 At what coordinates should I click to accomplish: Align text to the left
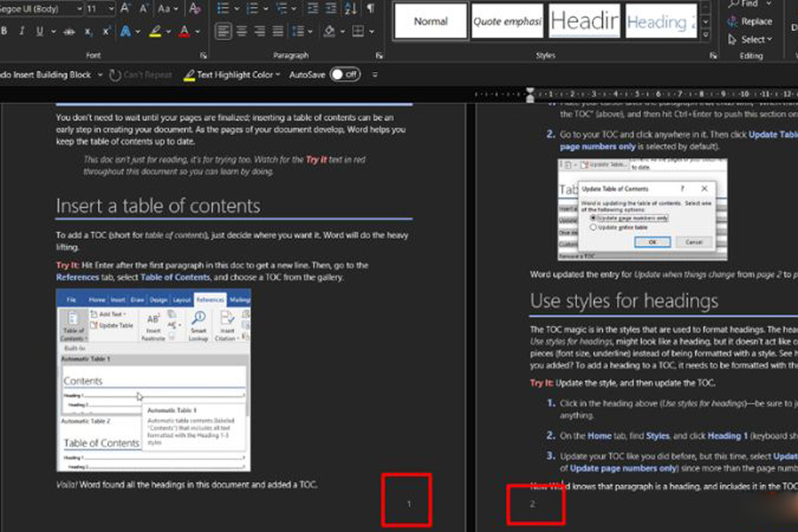224,31
